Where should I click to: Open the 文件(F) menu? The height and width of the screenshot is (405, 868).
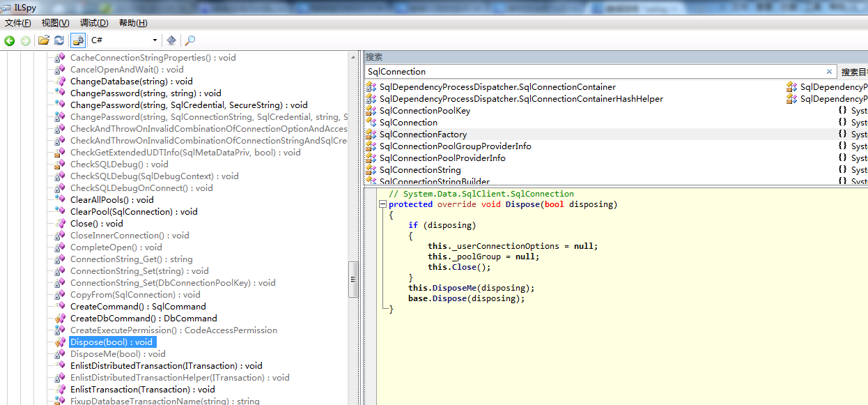(18, 23)
